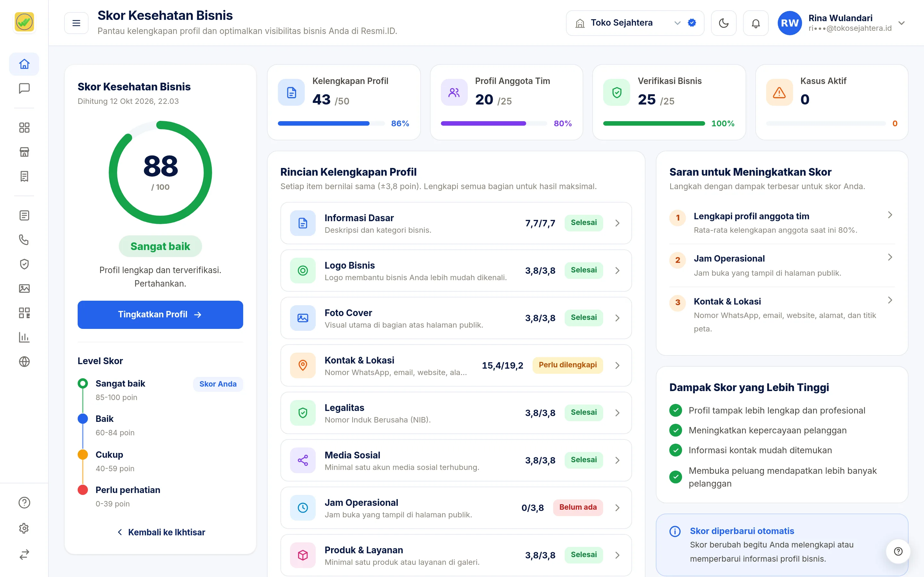
Task: Click the Tingkatkan Profil button
Action: pos(160,314)
